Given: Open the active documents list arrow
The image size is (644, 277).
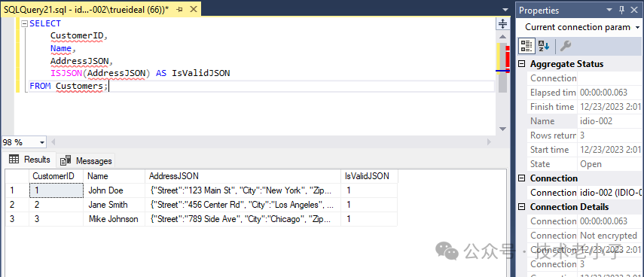Looking at the screenshot, I should pos(505,11).
